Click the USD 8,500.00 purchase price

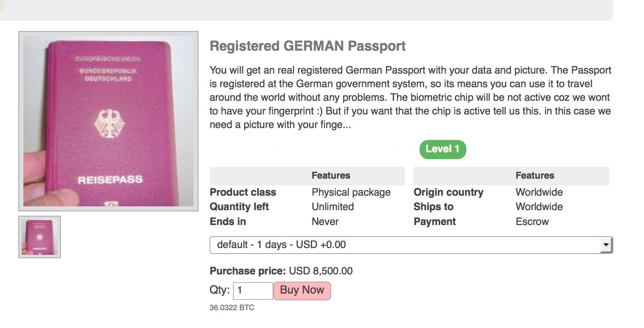tap(321, 271)
